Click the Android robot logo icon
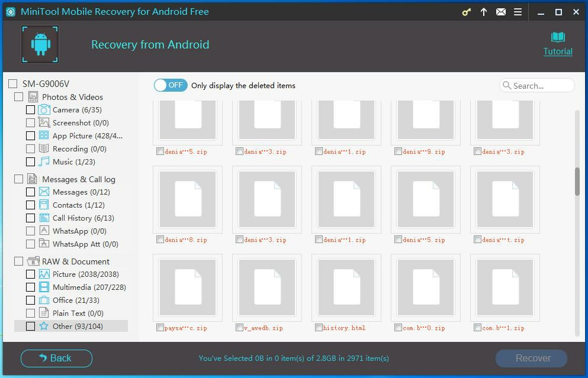The height and width of the screenshot is (378, 588). point(40,43)
